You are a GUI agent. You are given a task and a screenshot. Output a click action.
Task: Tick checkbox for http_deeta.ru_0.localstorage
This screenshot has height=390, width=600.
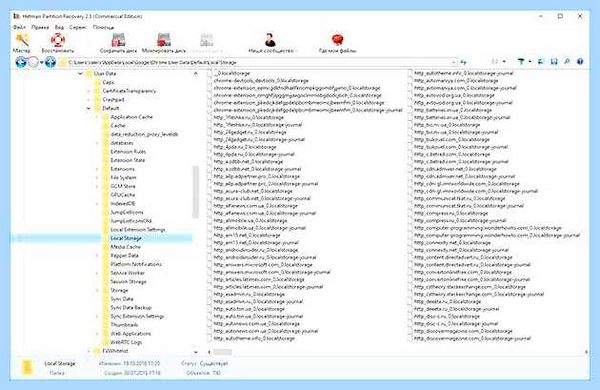410,302
